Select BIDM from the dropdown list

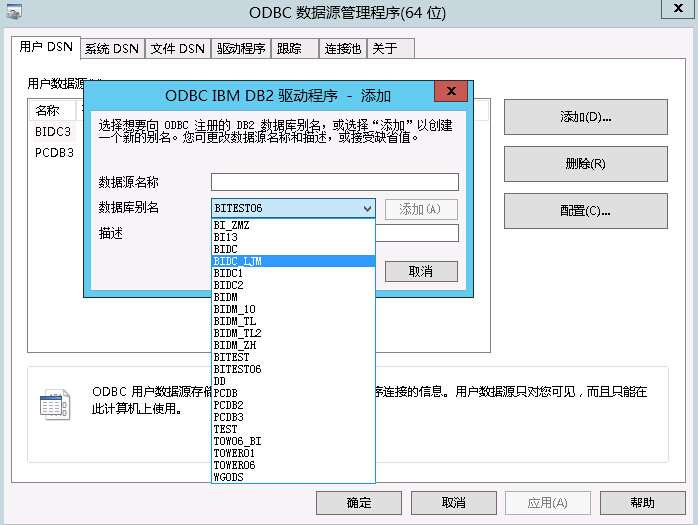[293, 297]
